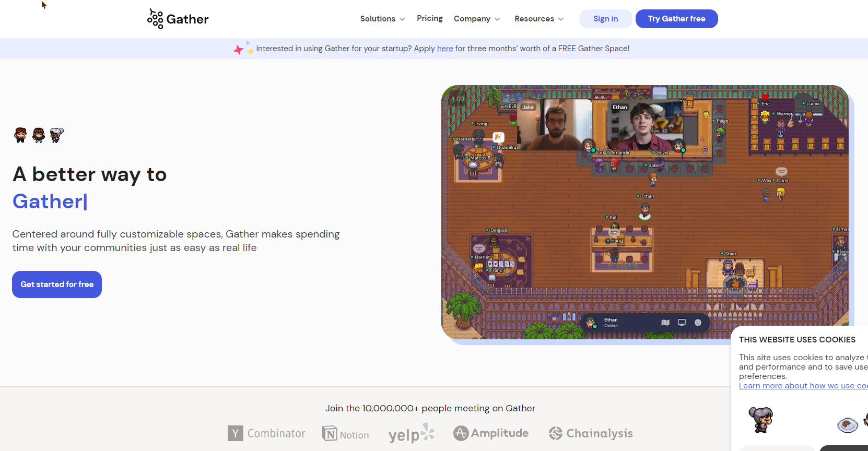Click the brown-haired pixel avatar above the headline

pyautogui.click(x=39, y=135)
